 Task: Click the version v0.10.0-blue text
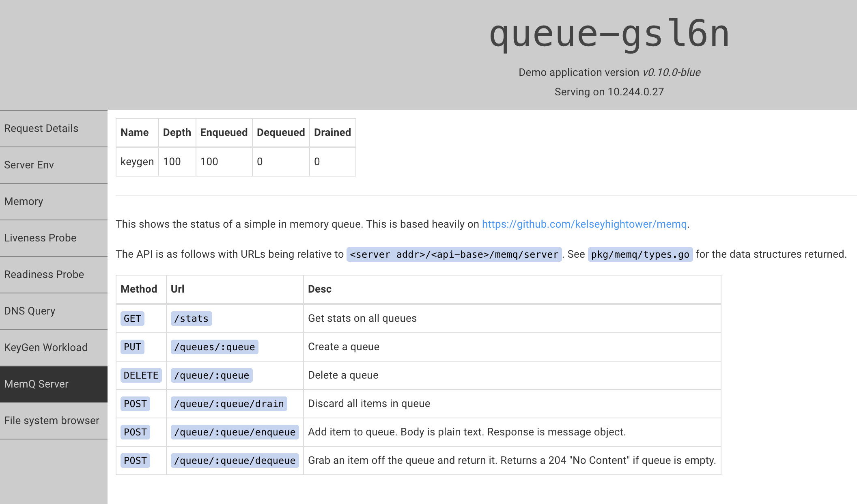tap(672, 72)
